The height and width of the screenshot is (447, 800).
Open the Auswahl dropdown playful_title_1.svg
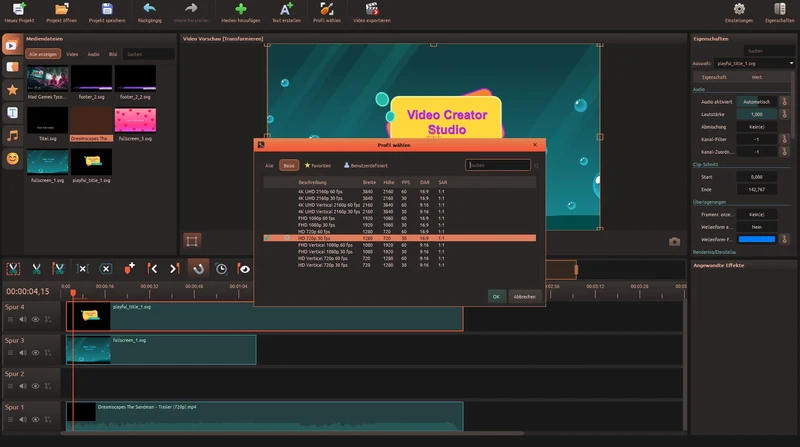click(x=754, y=63)
